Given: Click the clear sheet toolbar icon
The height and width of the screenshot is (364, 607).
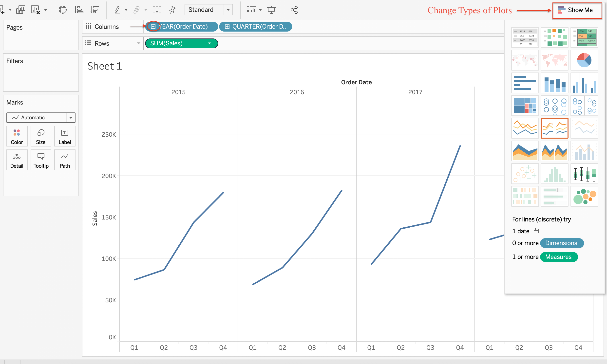Looking at the screenshot, I should tap(36, 10).
